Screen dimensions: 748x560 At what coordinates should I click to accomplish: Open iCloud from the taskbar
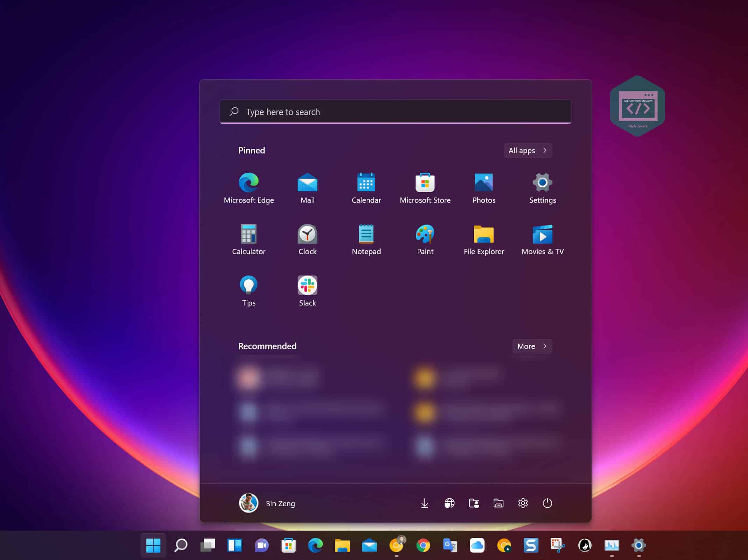tap(477, 545)
